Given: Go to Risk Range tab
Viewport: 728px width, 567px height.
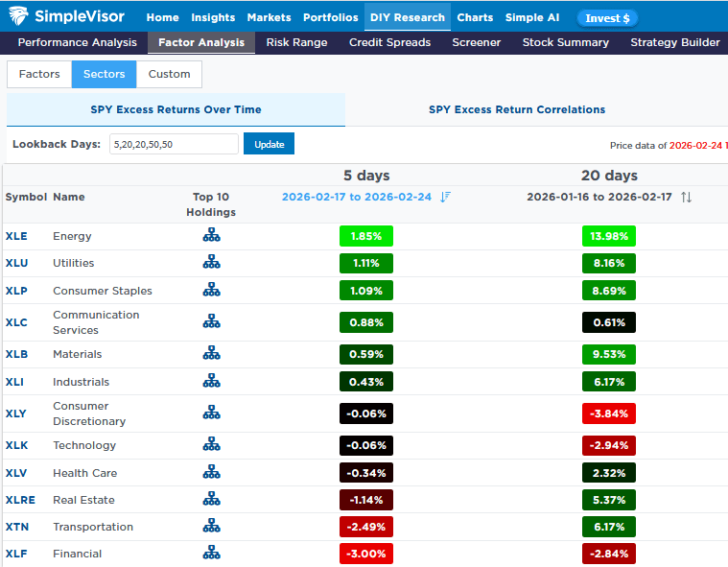Looking at the screenshot, I should point(296,42).
